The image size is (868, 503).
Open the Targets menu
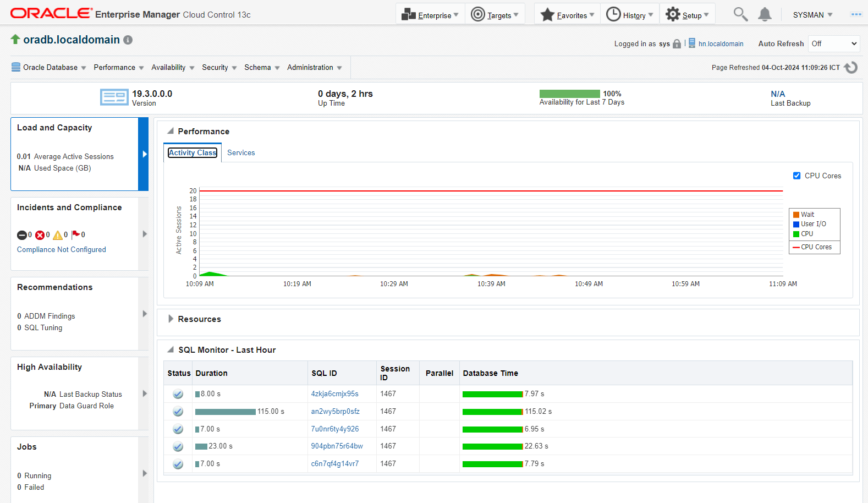(x=495, y=15)
